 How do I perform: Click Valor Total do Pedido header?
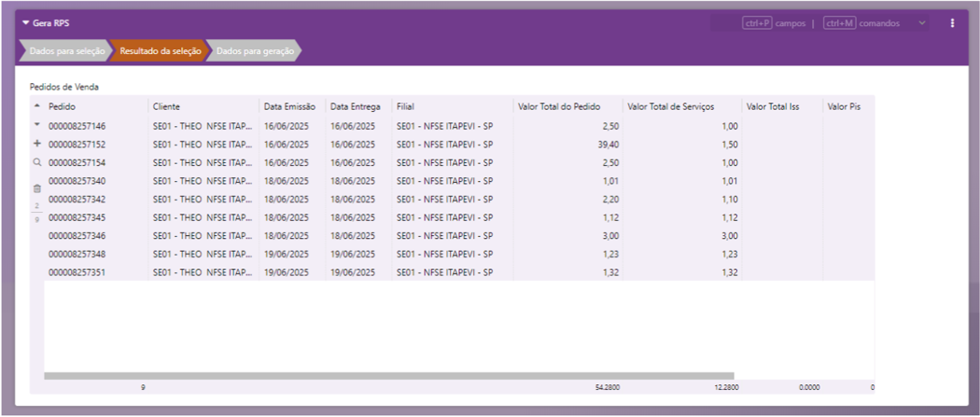click(559, 106)
